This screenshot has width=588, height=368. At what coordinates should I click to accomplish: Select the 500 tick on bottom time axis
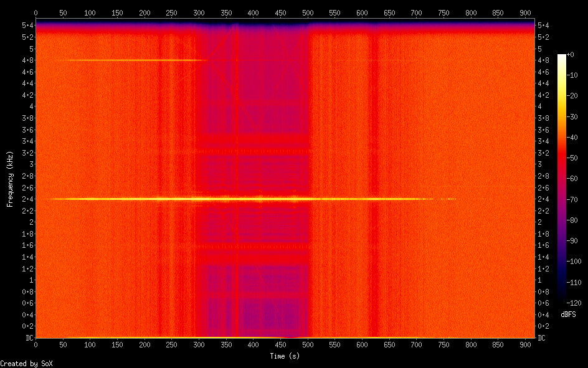[x=308, y=344]
